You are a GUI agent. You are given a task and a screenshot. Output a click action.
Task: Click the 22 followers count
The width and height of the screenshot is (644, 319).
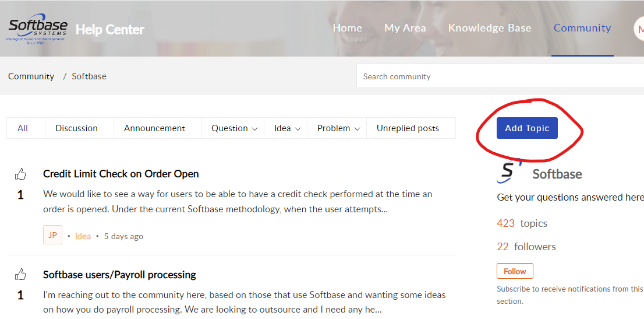(526, 247)
